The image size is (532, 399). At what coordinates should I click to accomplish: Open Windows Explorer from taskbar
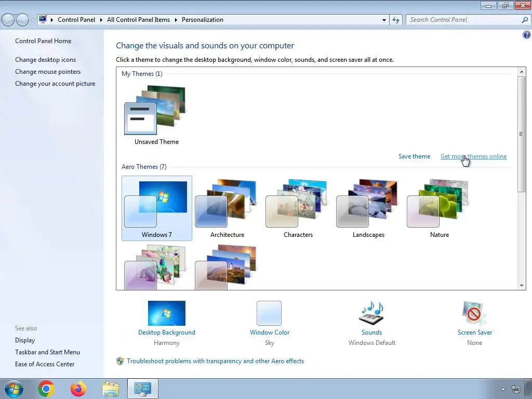[x=111, y=390]
